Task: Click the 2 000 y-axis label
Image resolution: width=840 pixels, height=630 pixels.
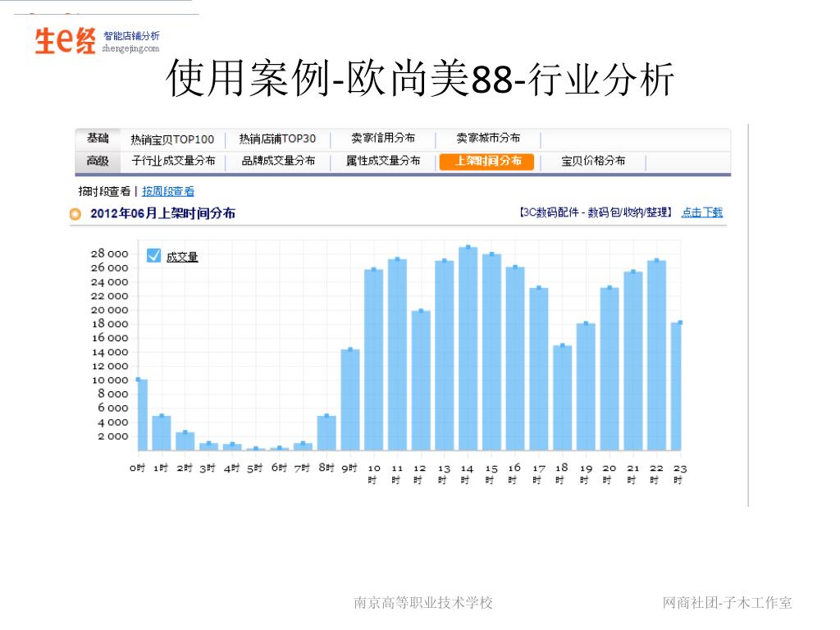Action: pyautogui.click(x=112, y=436)
